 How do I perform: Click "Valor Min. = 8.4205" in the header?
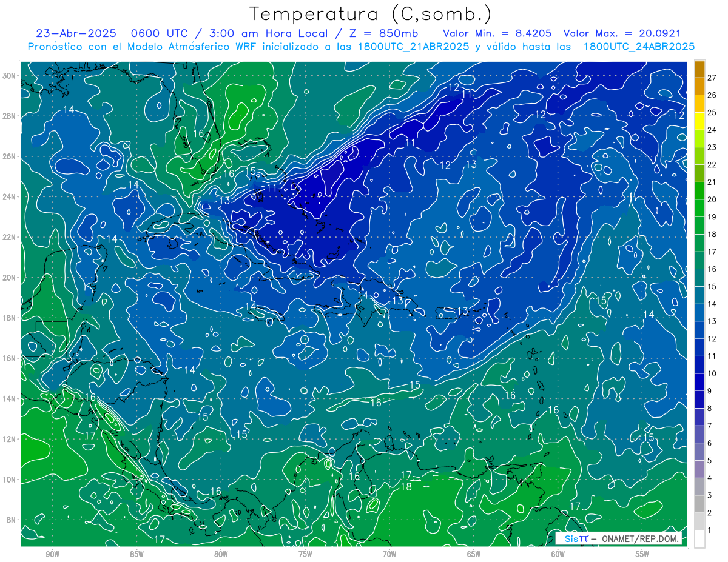click(498, 33)
